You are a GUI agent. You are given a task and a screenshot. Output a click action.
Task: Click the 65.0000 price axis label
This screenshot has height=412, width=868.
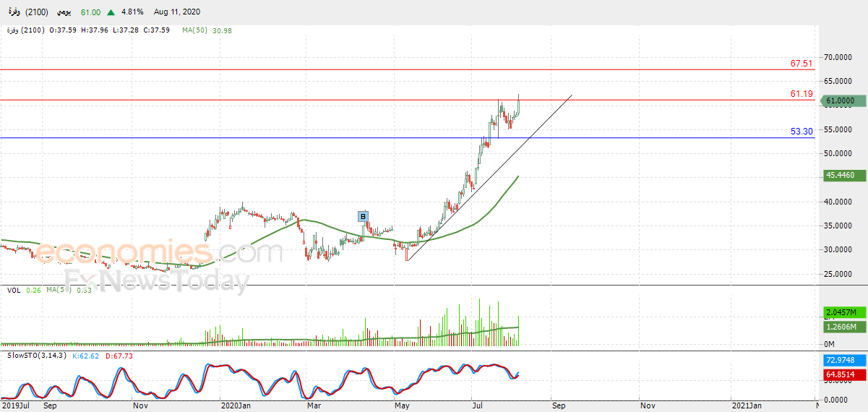tap(838, 81)
